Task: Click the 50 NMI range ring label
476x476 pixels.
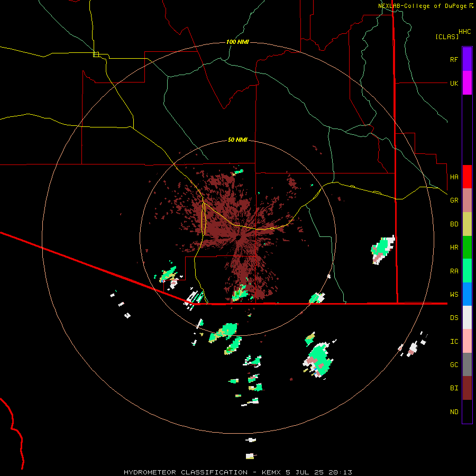Action: click(237, 140)
